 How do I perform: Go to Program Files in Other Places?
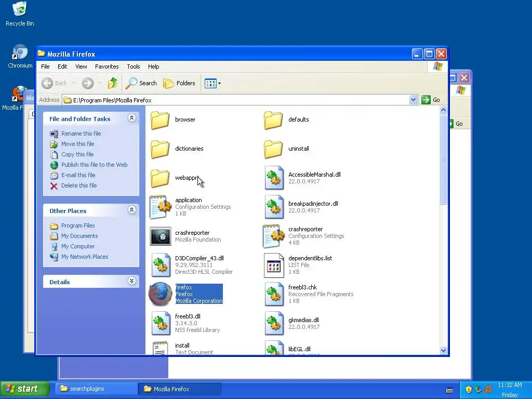point(72,225)
